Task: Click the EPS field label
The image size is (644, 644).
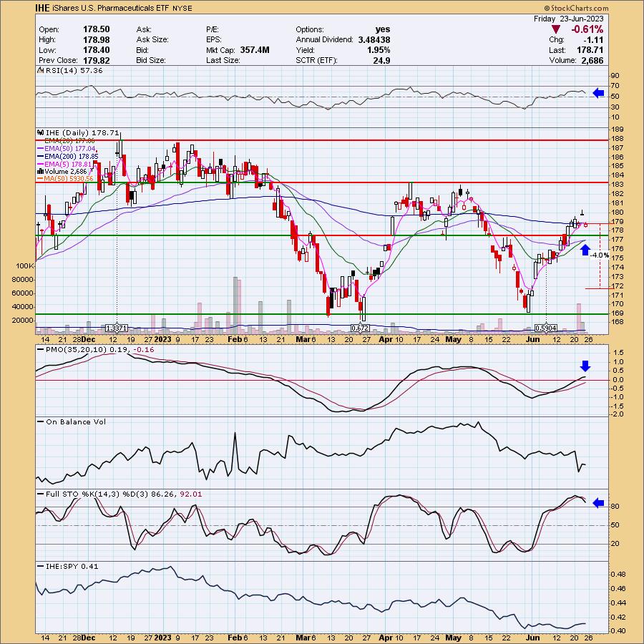Action: [213, 40]
